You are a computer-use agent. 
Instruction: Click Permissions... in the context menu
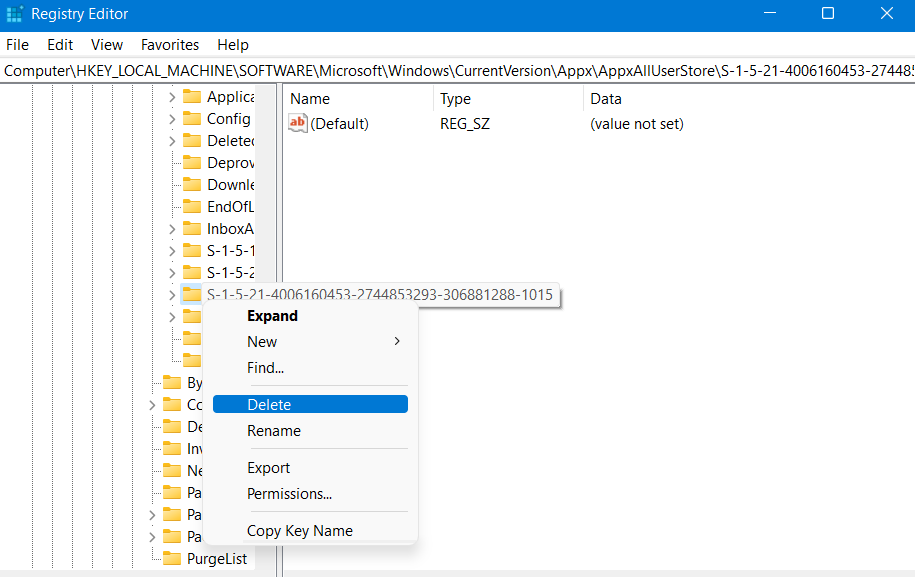[289, 494]
